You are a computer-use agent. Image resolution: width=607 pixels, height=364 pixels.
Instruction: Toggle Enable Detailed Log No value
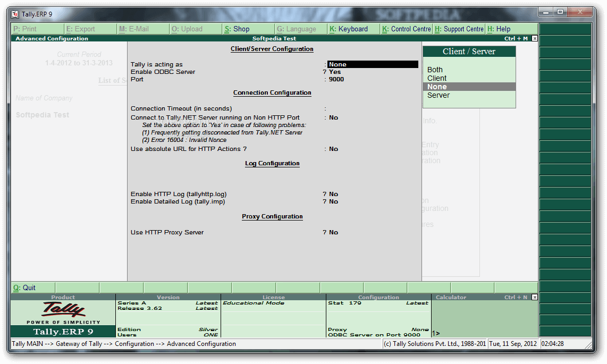click(333, 201)
